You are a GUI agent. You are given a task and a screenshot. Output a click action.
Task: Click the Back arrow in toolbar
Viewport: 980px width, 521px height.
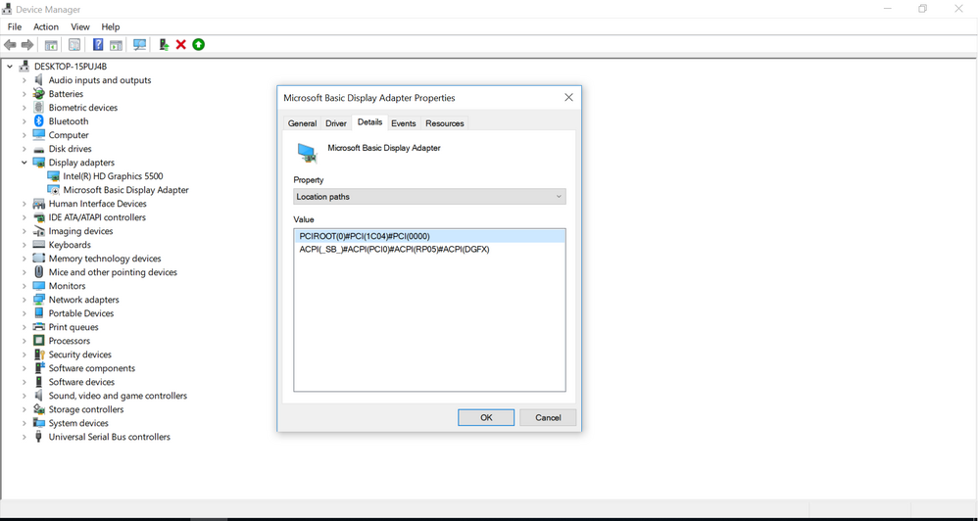(x=11, y=45)
